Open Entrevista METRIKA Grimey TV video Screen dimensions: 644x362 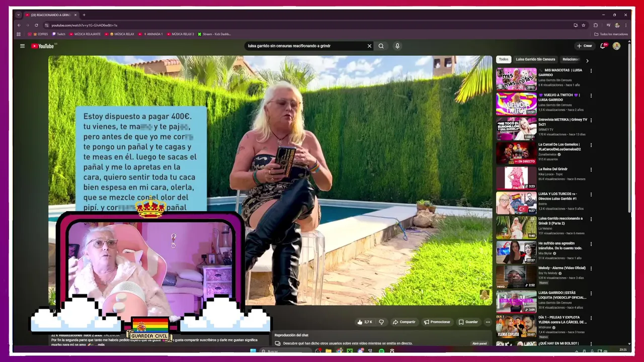coord(516,128)
